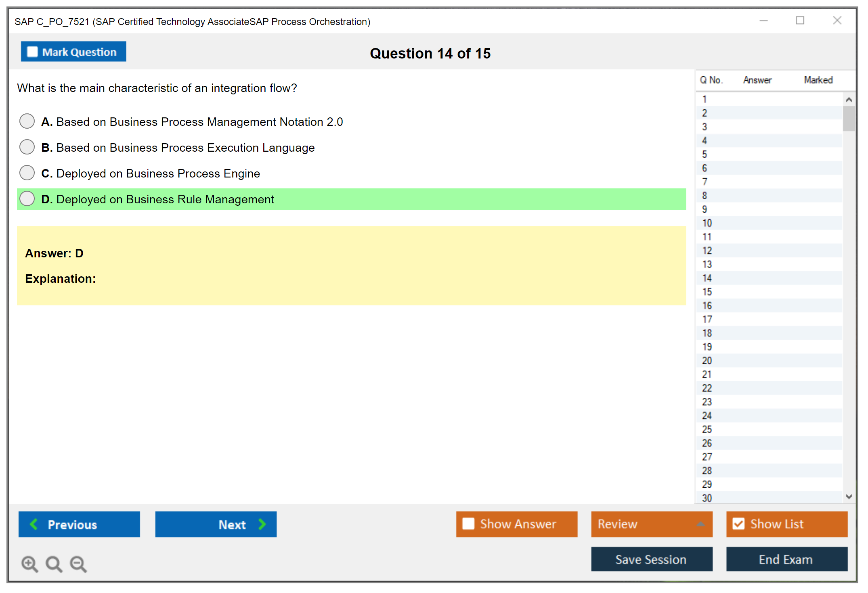
Task: Select question 22 in the question list
Action: pyautogui.click(x=707, y=388)
